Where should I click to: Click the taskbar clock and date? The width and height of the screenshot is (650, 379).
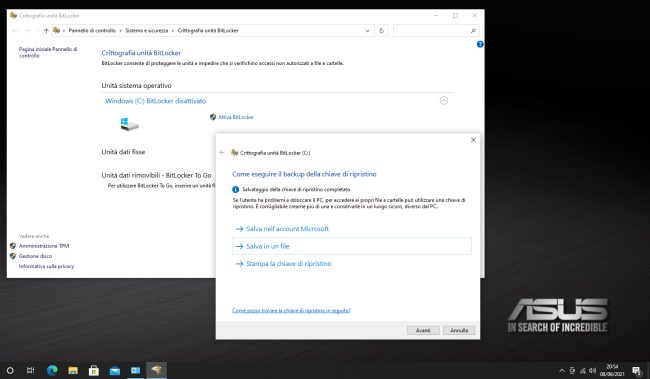click(x=612, y=370)
